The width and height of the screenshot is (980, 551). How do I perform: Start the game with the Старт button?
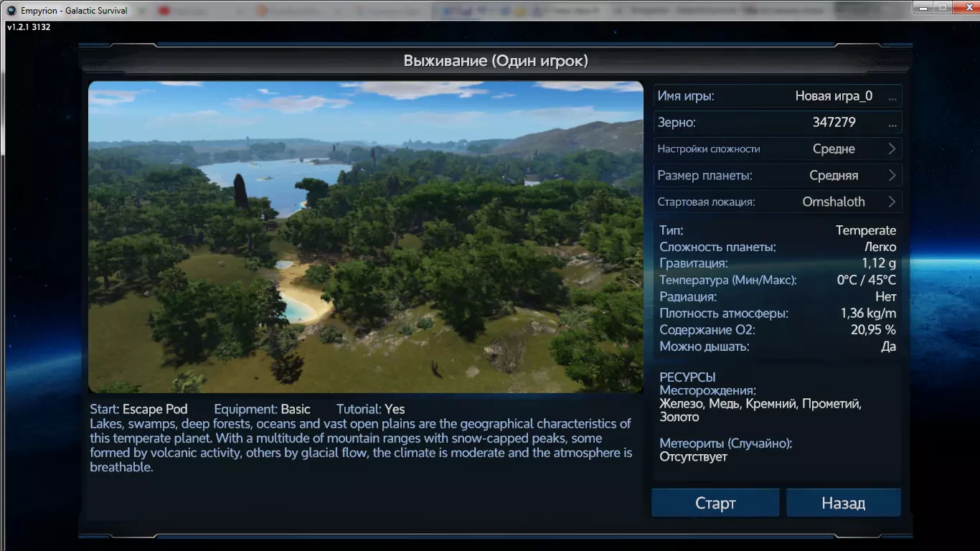pos(715,503)
